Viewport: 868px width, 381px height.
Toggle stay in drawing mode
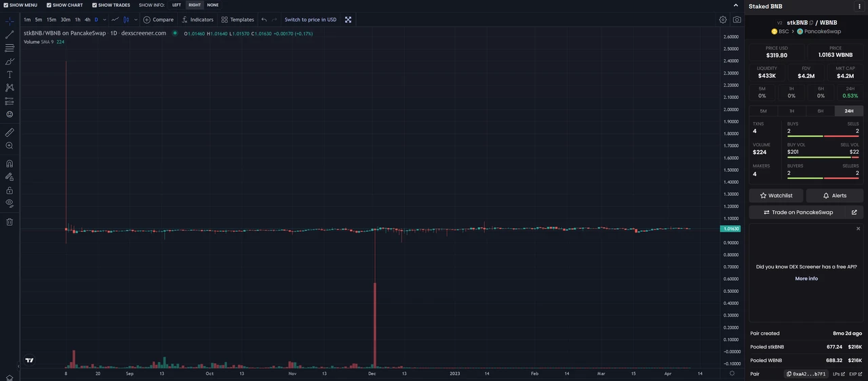tap(9, 177)
